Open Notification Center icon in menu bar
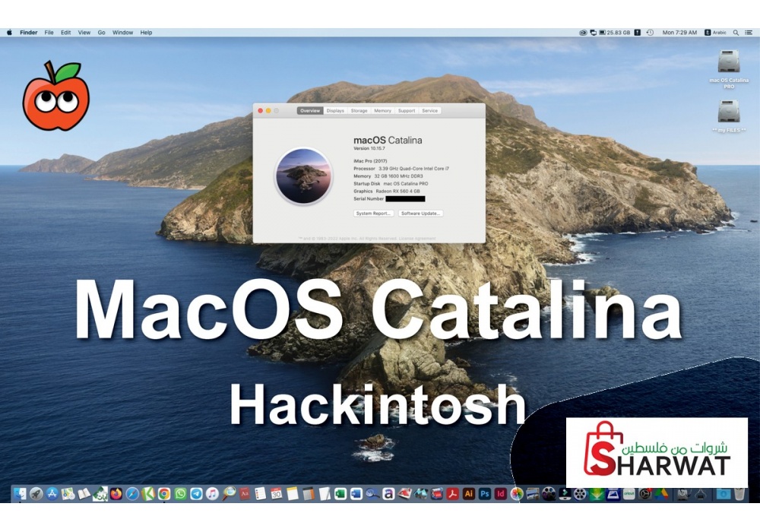Screen dimensions: 760x532 (749, 33)
